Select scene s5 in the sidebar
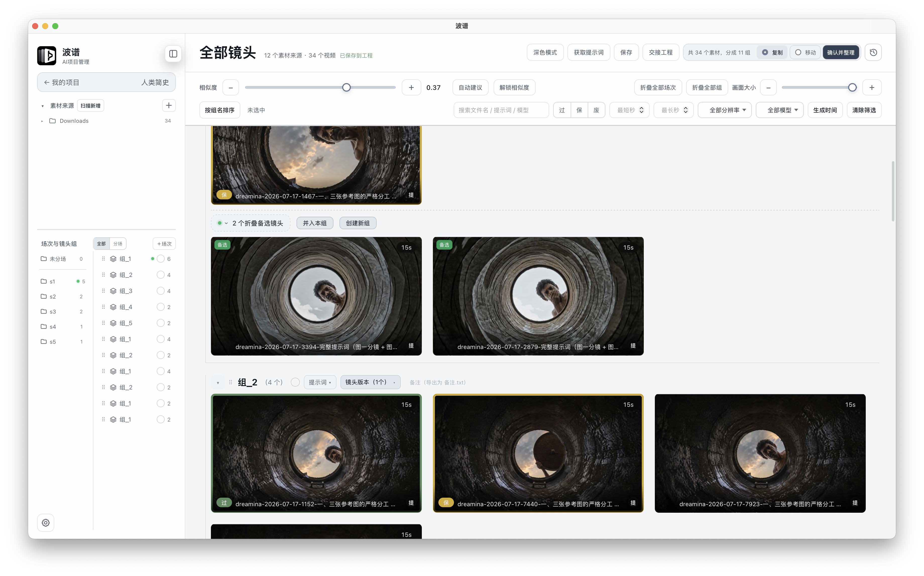 click(x=63, y=342)
